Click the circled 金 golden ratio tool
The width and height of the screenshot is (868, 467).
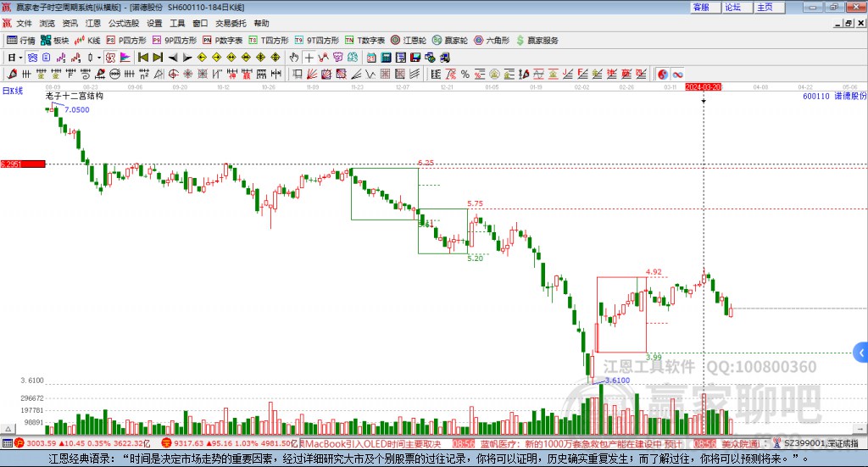(494, 74)
